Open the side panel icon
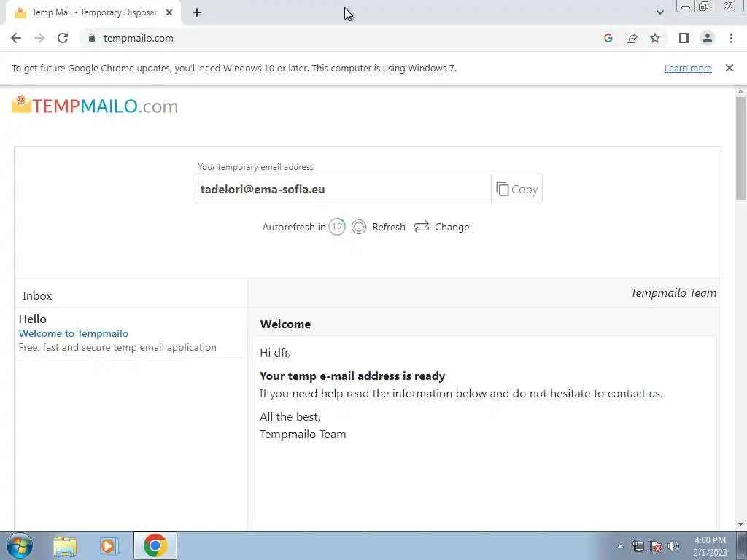The image size is (747, 560). [684, 38]
